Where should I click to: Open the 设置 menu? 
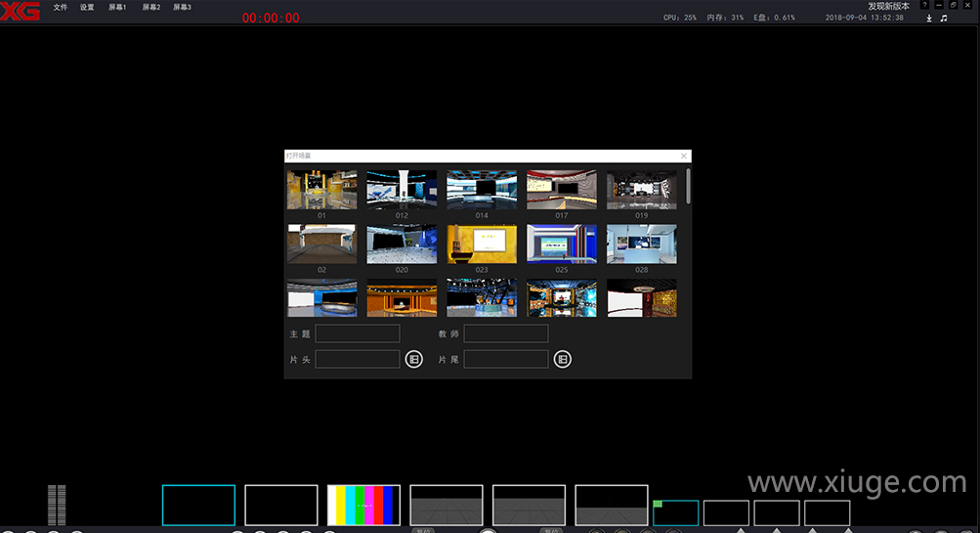(x=87, y=7)
